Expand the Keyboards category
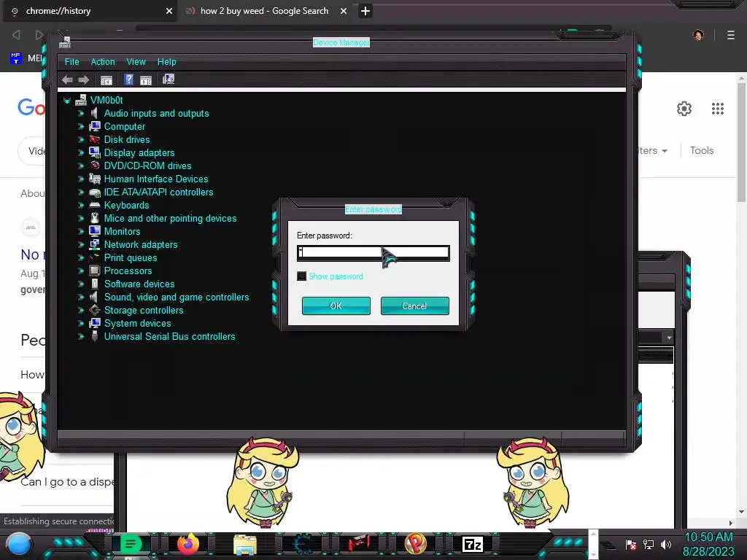Image resolution: width=747 pixels, height=560 pixels. point(80,205)
